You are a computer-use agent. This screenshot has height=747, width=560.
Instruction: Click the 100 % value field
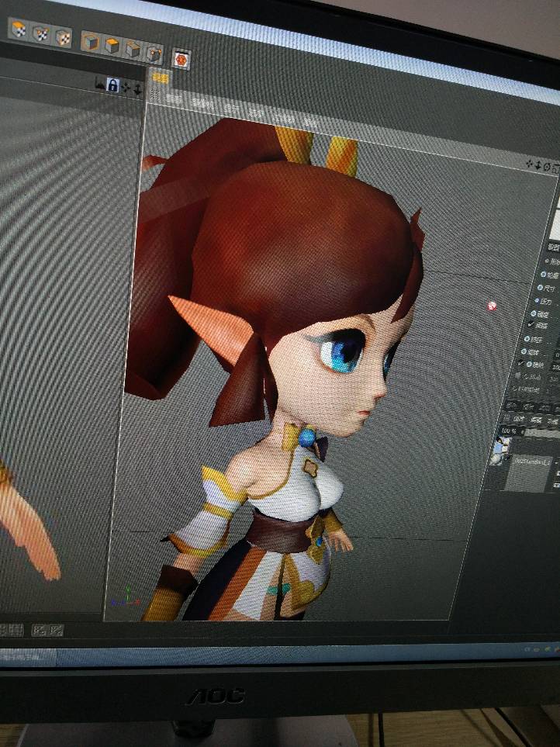[x=510, y=431]
